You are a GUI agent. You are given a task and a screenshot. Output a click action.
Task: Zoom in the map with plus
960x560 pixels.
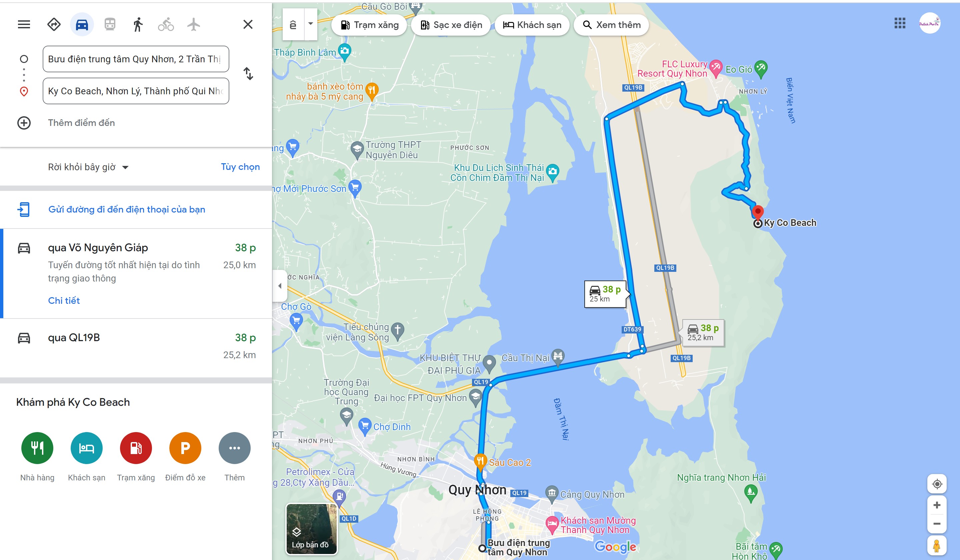[937, 505]
